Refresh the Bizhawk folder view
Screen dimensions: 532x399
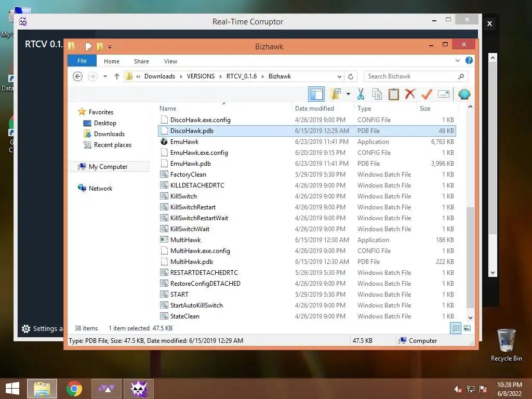point(351,76)
